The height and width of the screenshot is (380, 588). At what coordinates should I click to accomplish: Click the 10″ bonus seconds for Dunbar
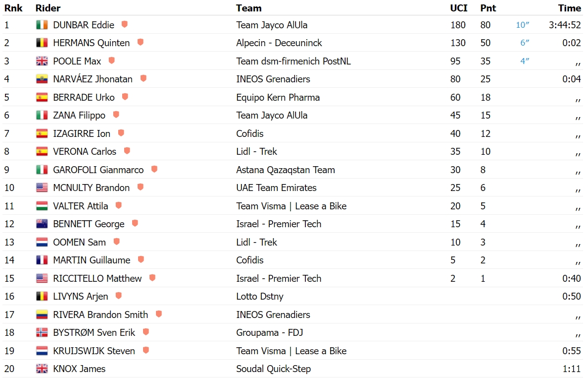click(522, 25)
